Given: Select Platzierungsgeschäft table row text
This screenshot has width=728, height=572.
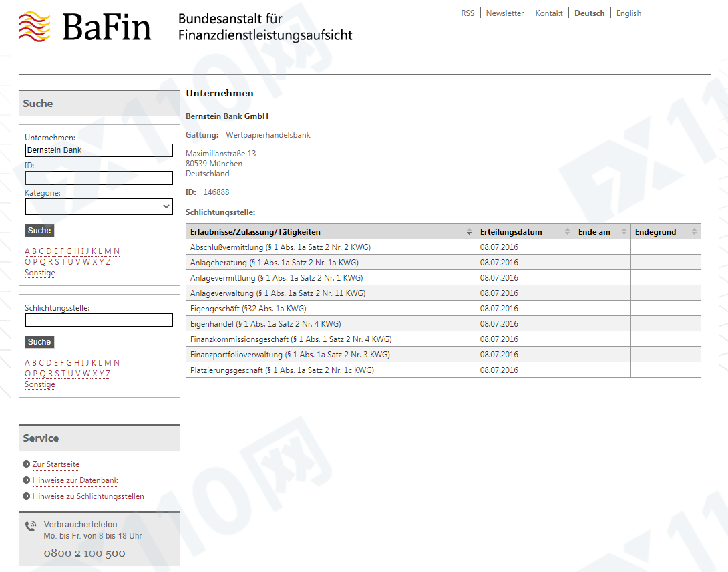Looking at the screenshot, I should point(282,370).
